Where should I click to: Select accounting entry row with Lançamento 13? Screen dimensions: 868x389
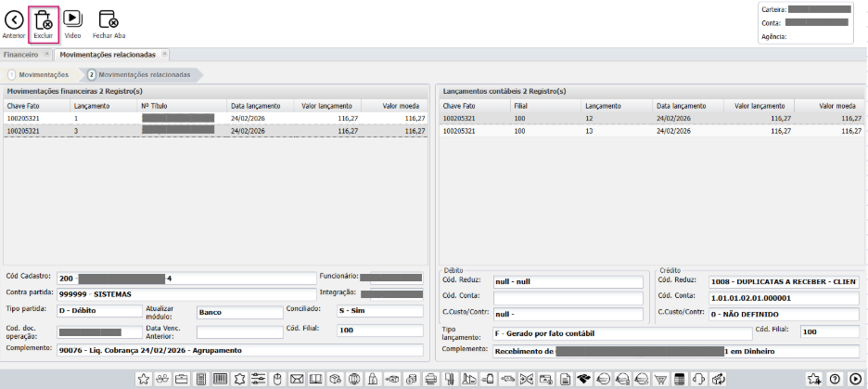(649, 132)
